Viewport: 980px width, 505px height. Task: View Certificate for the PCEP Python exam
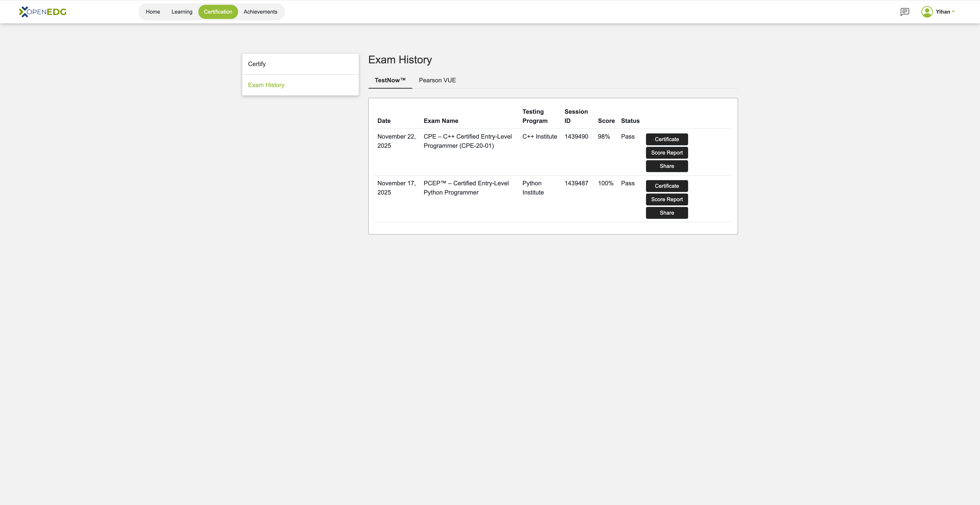tap(666, 186)
